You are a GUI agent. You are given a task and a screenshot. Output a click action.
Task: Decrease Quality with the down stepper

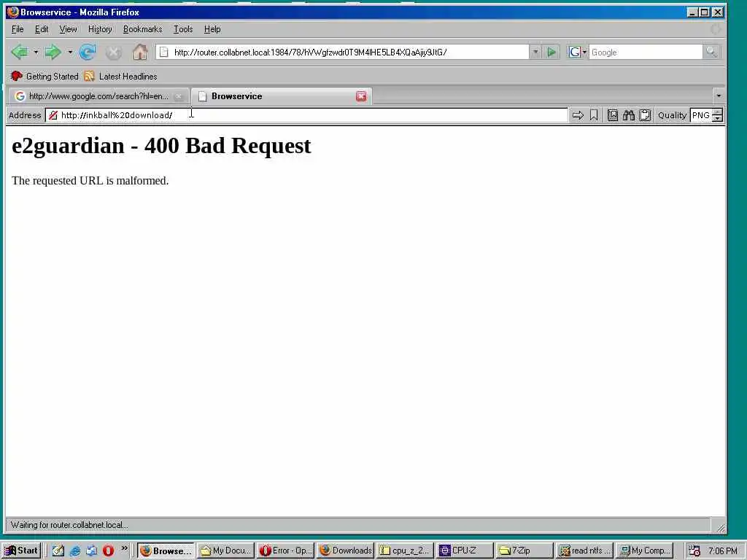click(718, 119)
